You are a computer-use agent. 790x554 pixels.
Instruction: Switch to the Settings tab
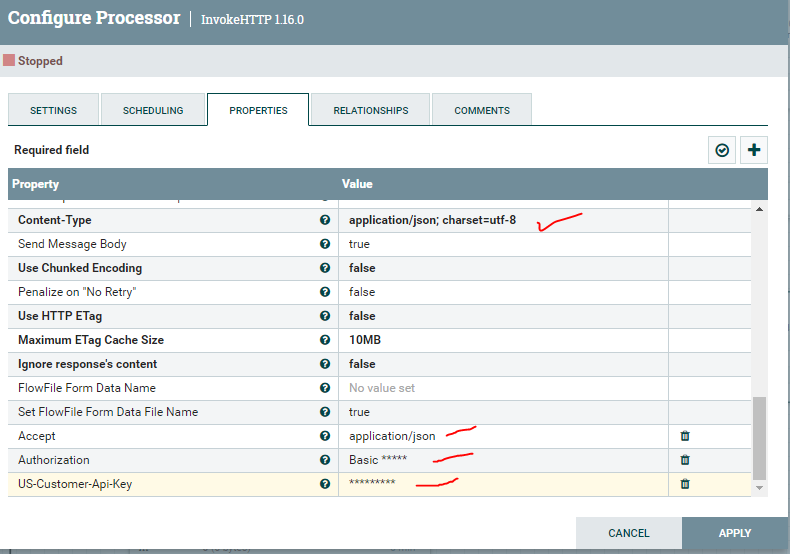[53, 109]
